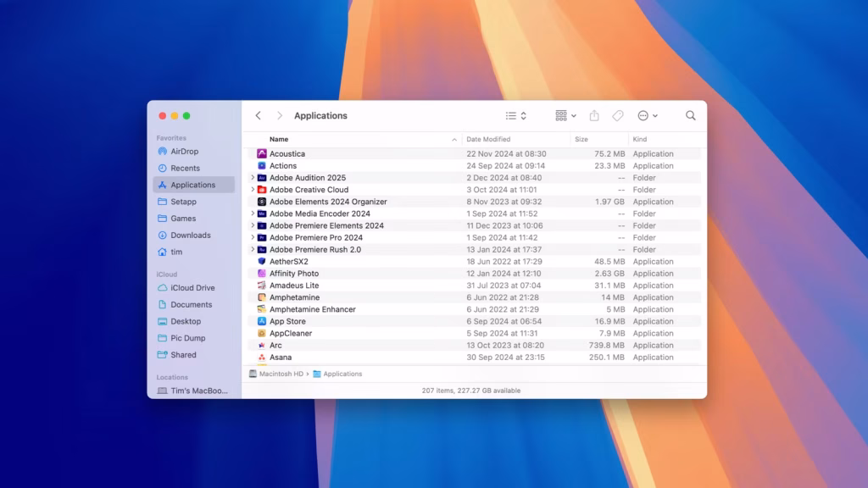The height and width of the screenshot is (488, 868).
Task: Sort files by the Size column
Action: click(581, 138)
